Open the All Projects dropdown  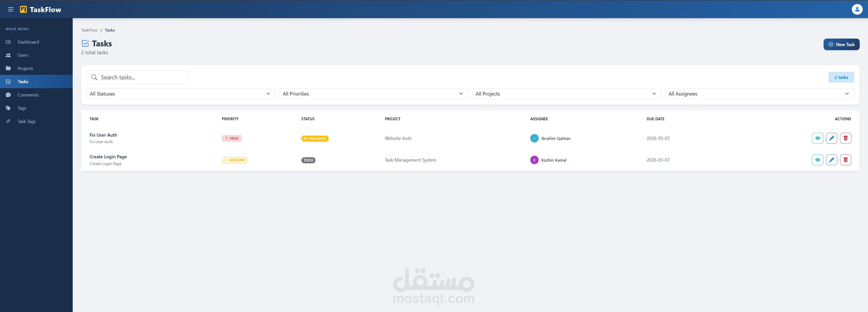(x=566, y=93)
